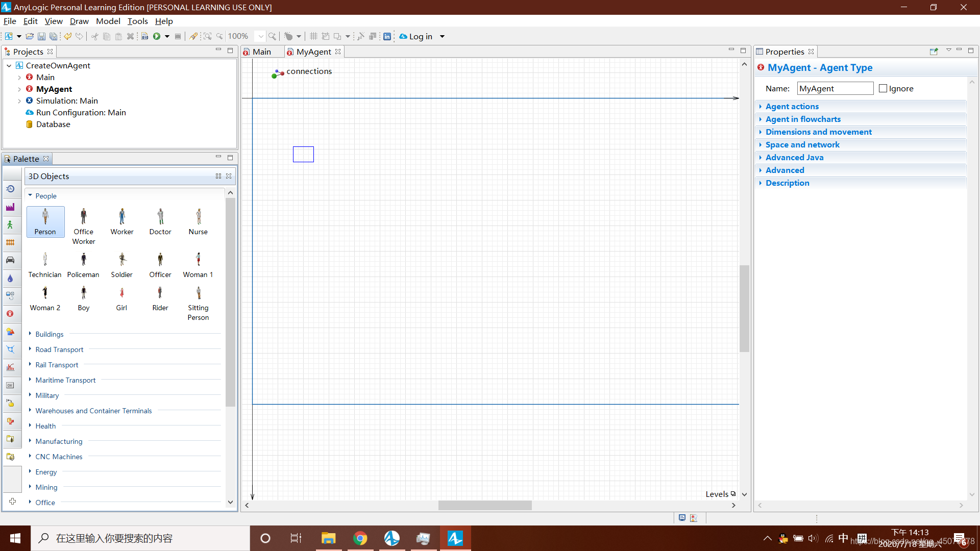This screenshot has width=980, height=551.
Task: Open the Road Traffic Library car icon
Action: [10, 260]
